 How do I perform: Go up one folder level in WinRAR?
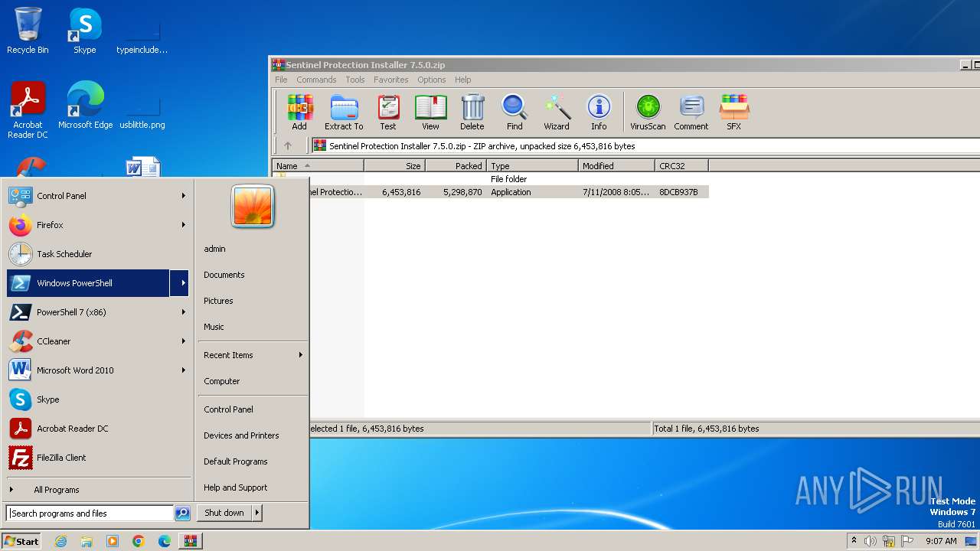[x=288, y=145]
